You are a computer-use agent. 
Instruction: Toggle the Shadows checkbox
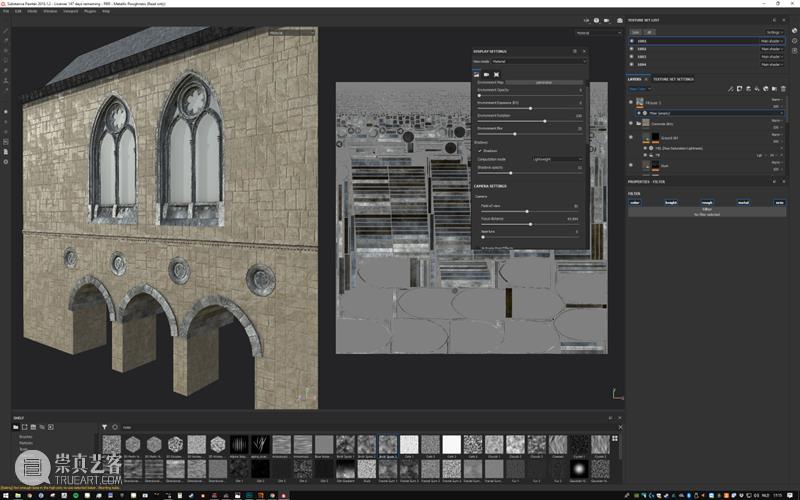478,151
